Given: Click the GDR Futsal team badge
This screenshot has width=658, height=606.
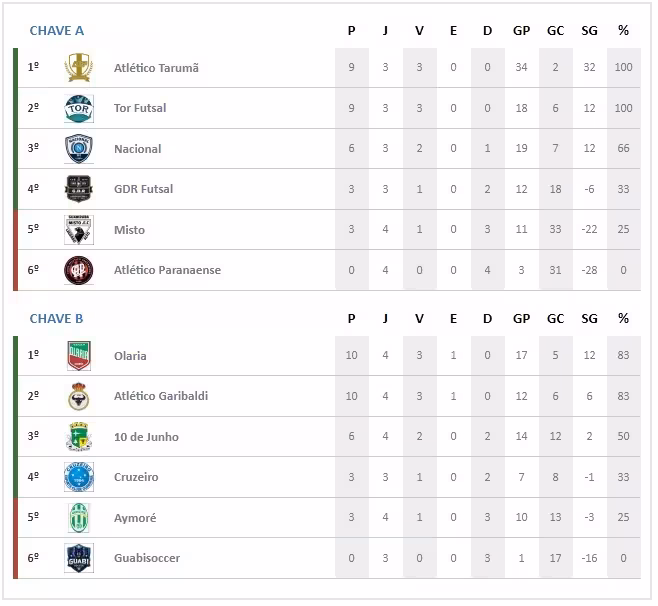Looking at the screenshot, I should tap(78, 189).
